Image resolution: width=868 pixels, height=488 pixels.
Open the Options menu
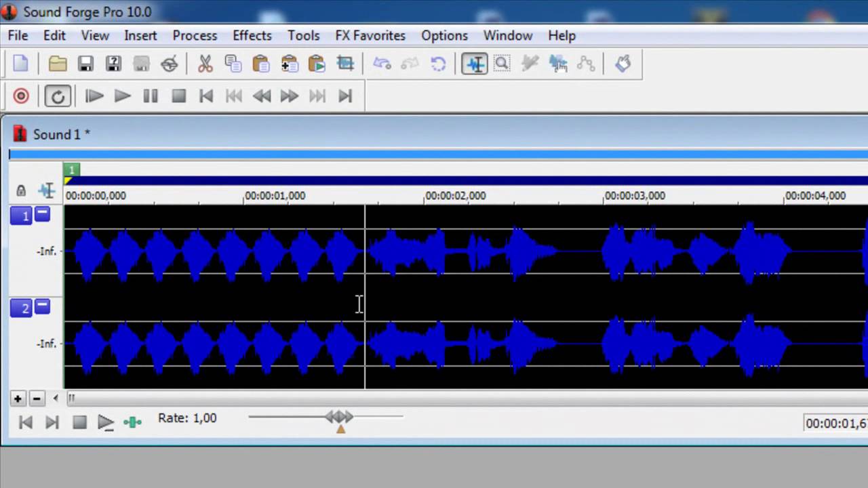444,35
